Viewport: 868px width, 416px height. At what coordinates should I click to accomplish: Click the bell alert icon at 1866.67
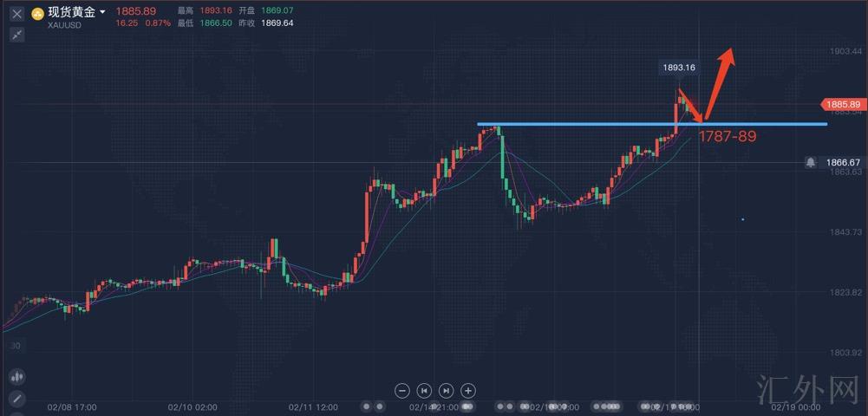810,162
